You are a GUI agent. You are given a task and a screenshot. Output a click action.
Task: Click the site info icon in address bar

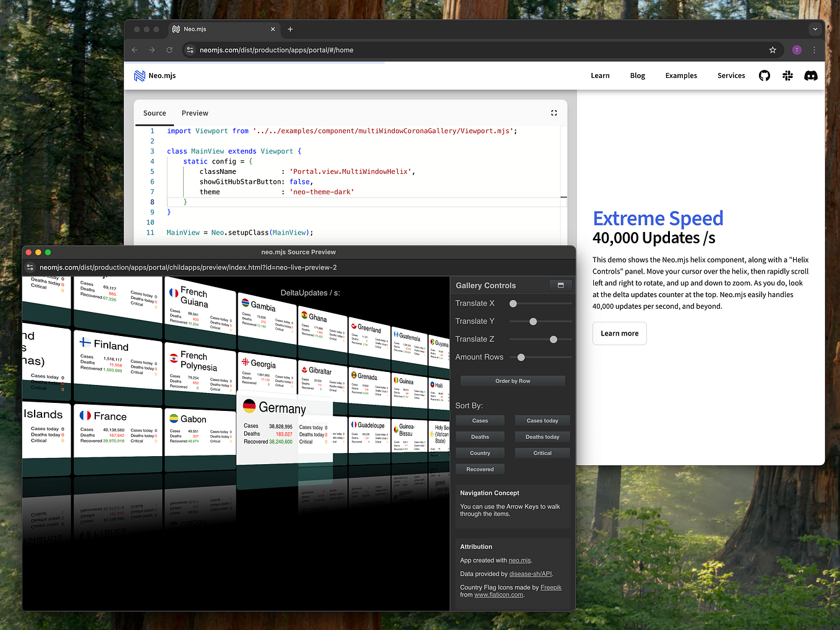pyautogui.click(x=190, y=50)
